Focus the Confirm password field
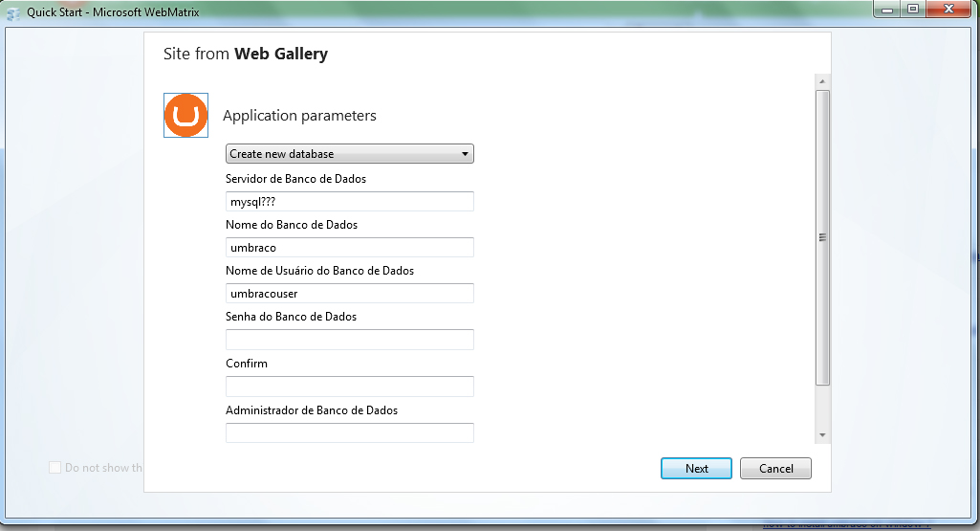The height and width of the screenshot is (531, 980). (x=349, y=387)
